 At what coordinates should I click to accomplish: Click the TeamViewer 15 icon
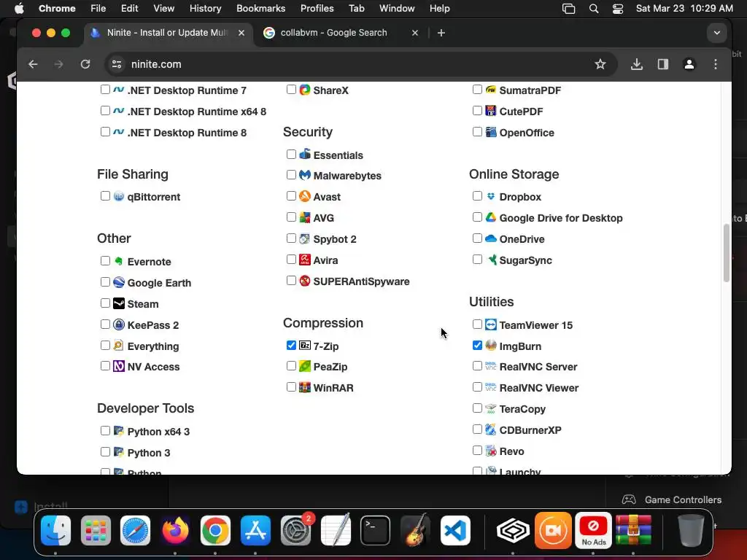[x=491, y=324]
